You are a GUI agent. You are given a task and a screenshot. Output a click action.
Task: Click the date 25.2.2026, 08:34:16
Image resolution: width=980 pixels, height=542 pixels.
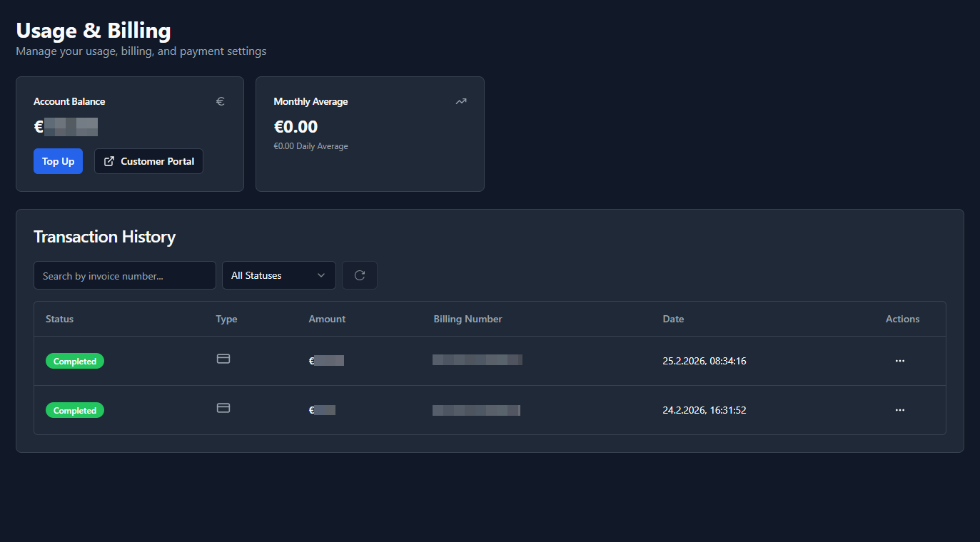[704, 361]
